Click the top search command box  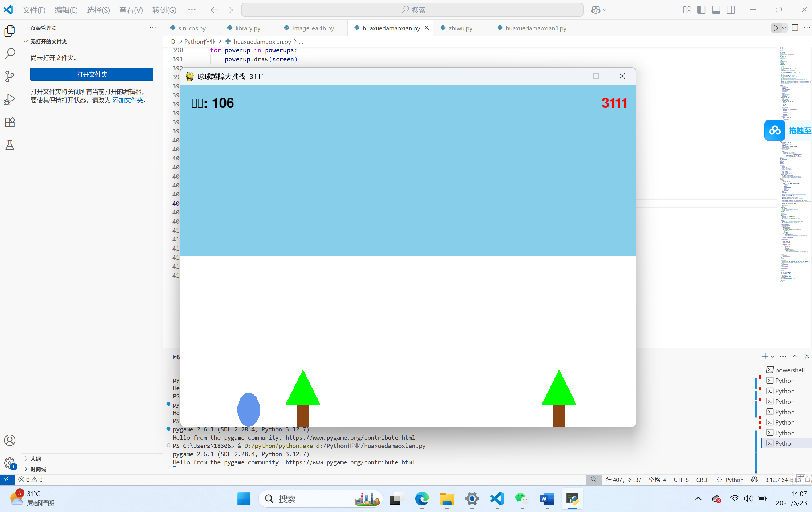[x=412, y=10]
